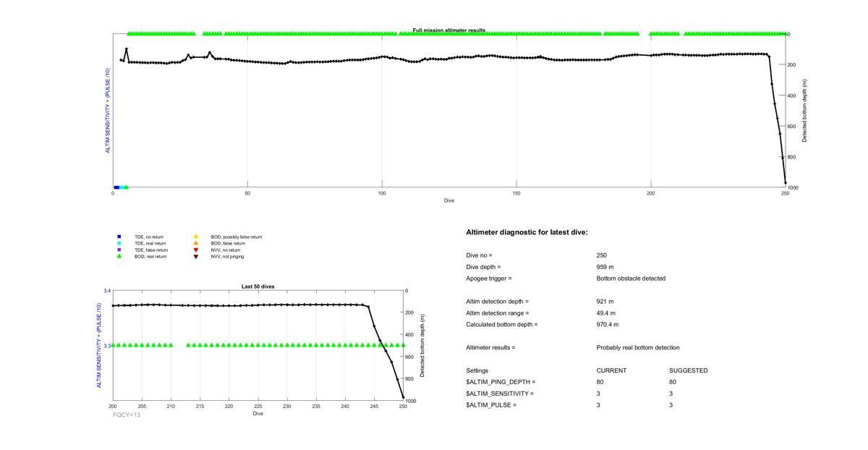868x450 pixels.
Task: Click the current $ALTIM_SENSITIVITY value 3
Action: (599, 394)
